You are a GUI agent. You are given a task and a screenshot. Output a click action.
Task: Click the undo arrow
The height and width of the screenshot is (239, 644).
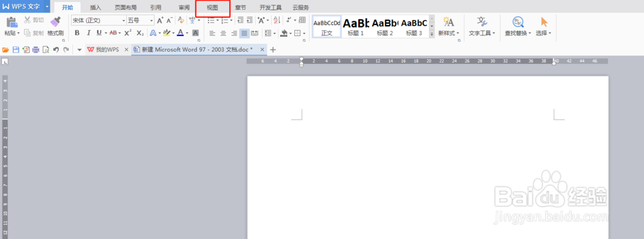[x=56, y=50]
